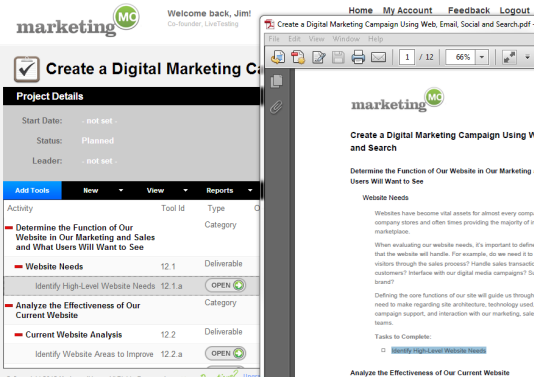
Task: Open the Window menu in PDF viewer
Action: click(x=346, y=39)
